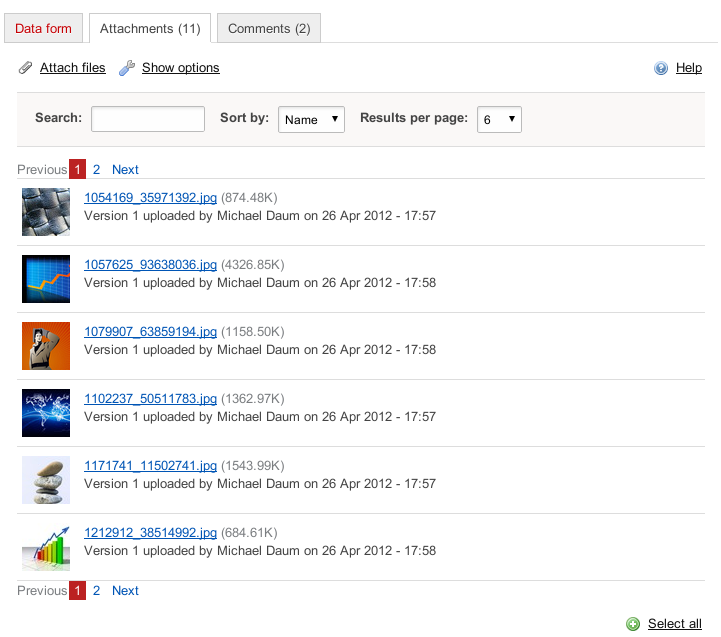This screenshot has height=637, width=721.
Task: Open the blue stock chart thumbnail
Action: (46, 279)
